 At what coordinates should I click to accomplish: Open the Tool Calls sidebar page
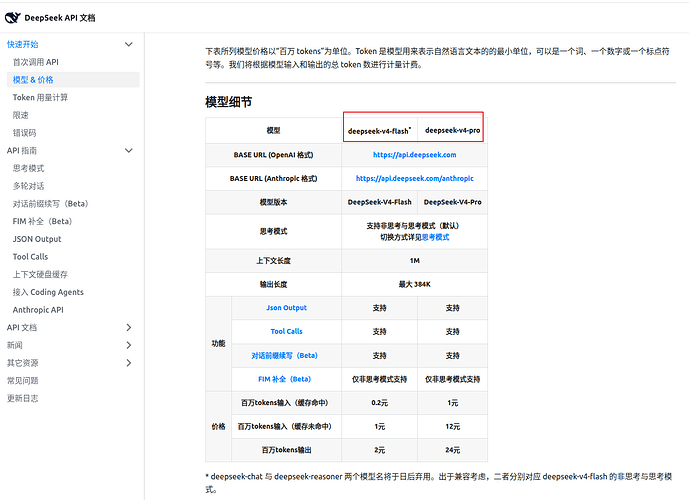(30, 257)
